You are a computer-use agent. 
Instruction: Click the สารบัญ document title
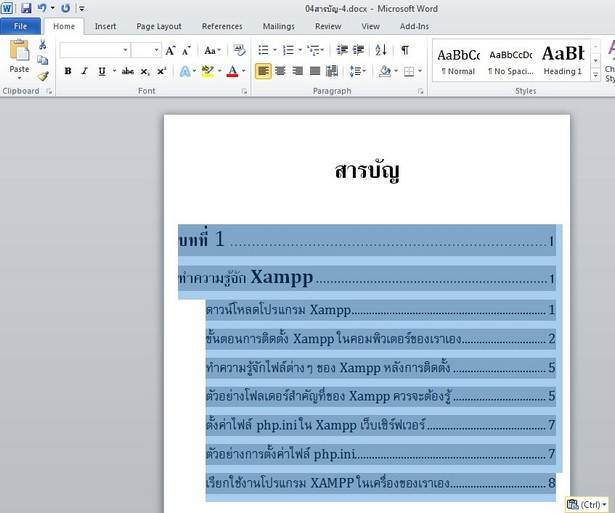[x=367, y=172]
